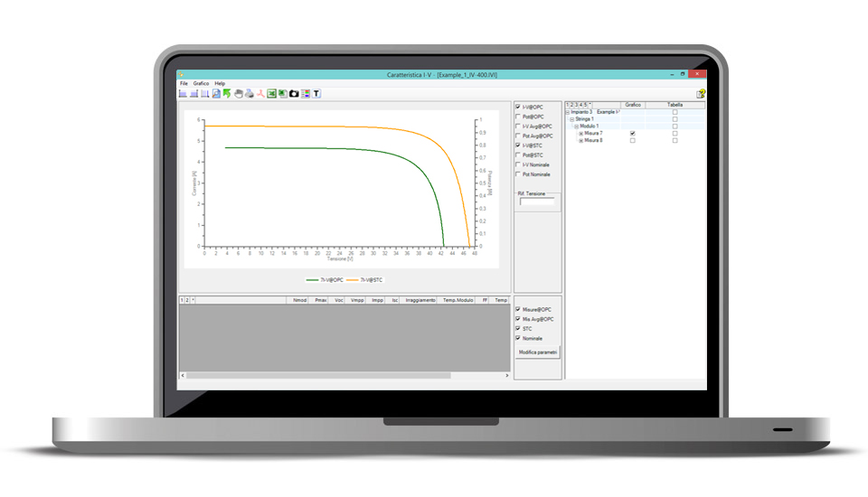The height and width of the screenshot is (497, 868).
Task: Select the hand pan tool
Action: 238,93
